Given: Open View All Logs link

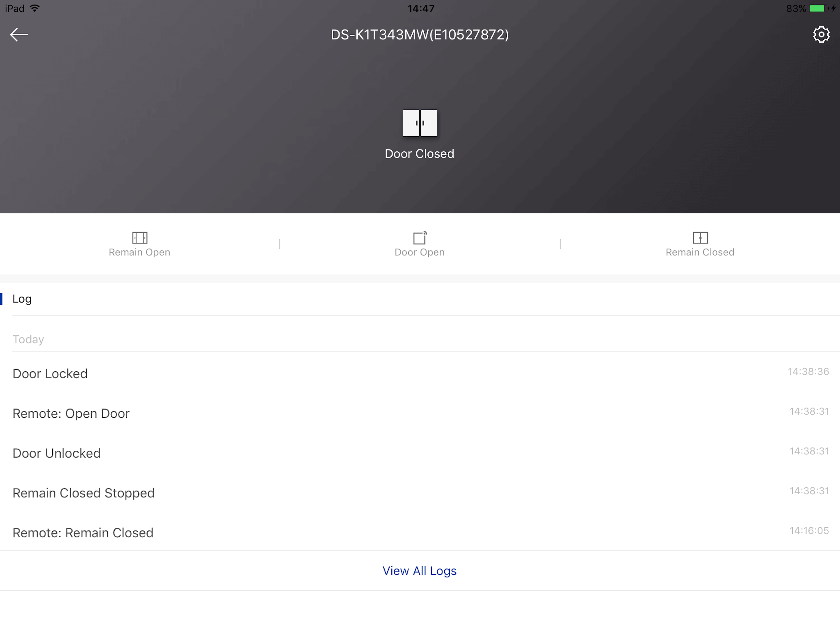Looking at the screenshot, I should click(419, 571).
